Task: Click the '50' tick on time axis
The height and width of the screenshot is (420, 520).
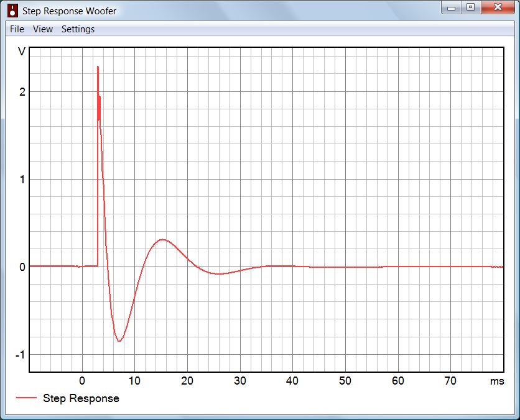Action: point(345,381)
